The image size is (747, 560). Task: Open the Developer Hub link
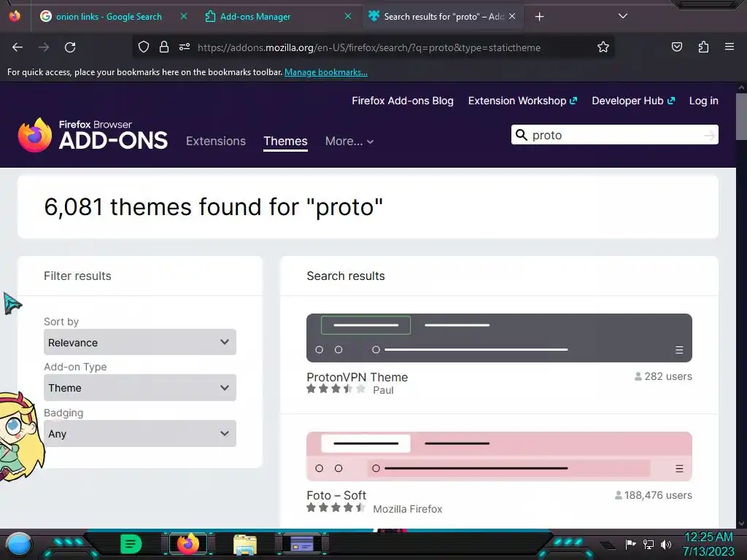pyautogui.click(x=633, y=101)
